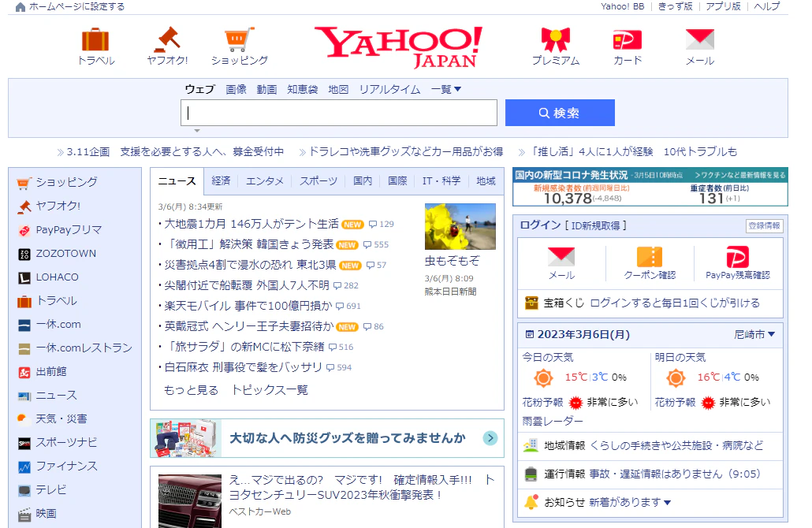Click the 一休.com sidebar icon
This screenshot has height=528, width=812.
(x=24, y=325)
